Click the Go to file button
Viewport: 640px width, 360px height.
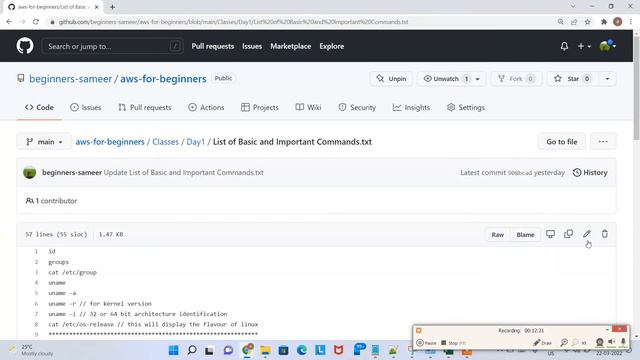click(562, 142)
